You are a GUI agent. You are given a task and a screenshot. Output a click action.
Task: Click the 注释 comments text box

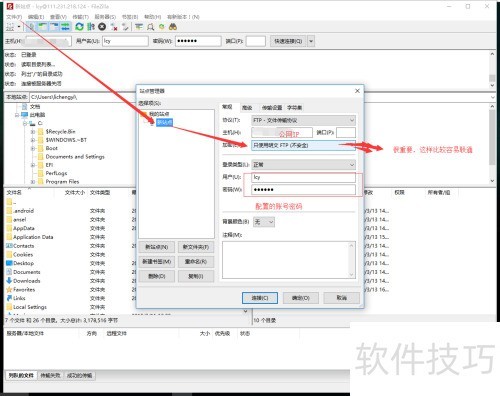click(x=289, y=260)
